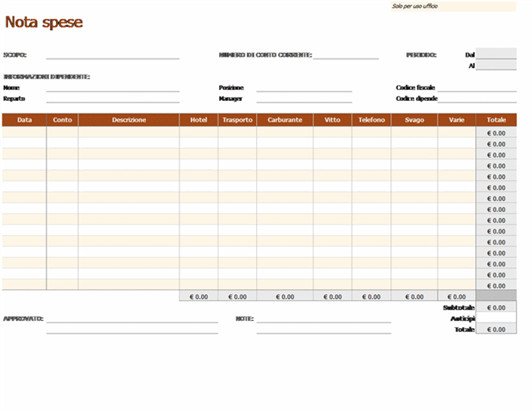Click the Posizione input field
The height and width of the screenshot is (410, 532).
pyautogui.click(x=303, y=88)
